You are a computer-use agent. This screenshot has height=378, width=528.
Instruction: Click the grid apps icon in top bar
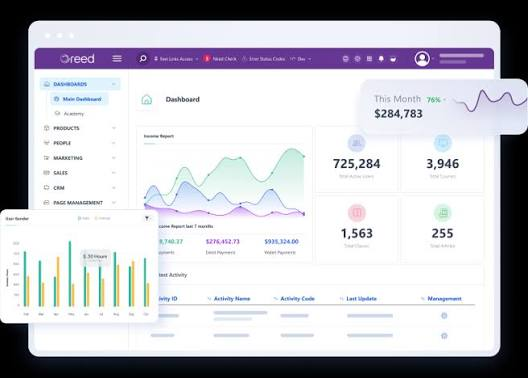point(369,59)
